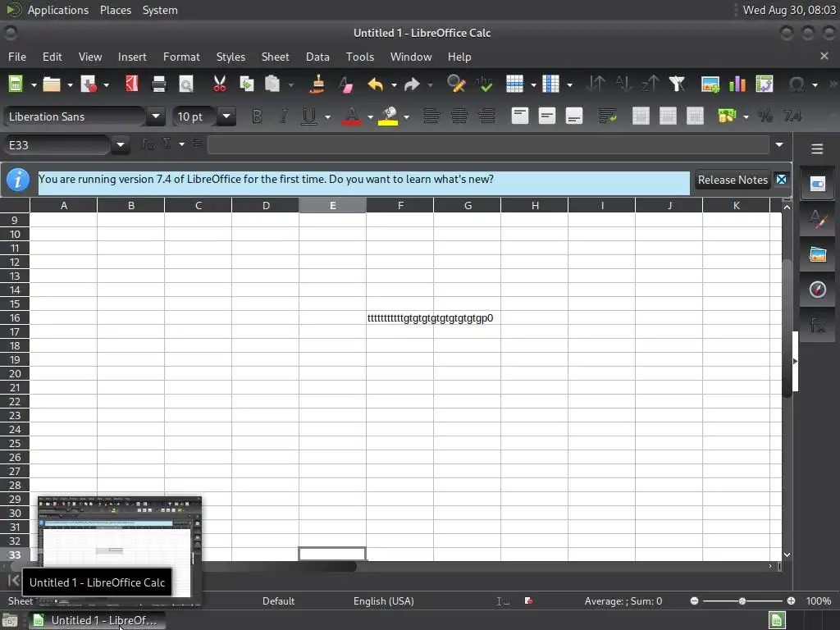The height and width of the screenshot is (630, 840).
Task: Expand the Name Box dropdown
Action: (121, 144)
